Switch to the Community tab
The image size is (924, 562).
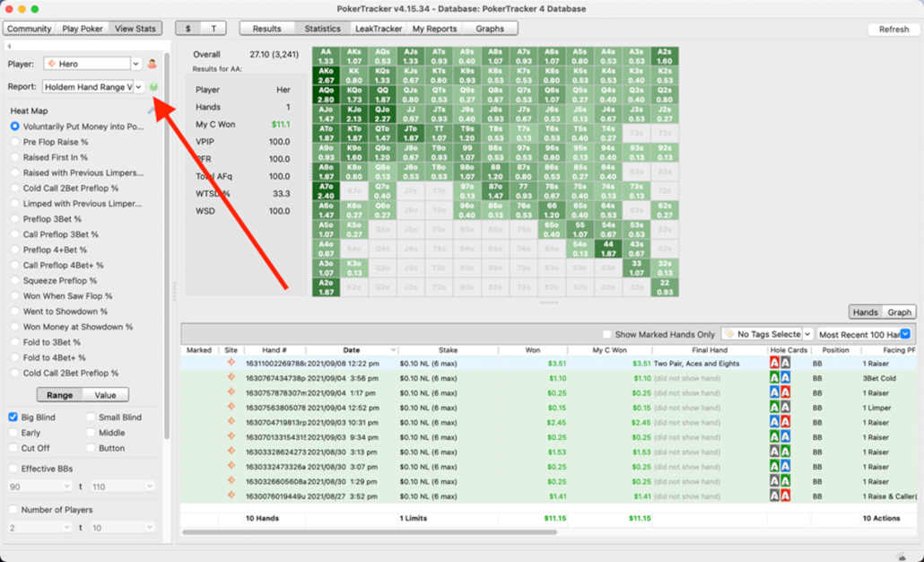pyautogui.click(x=29, y=29)
